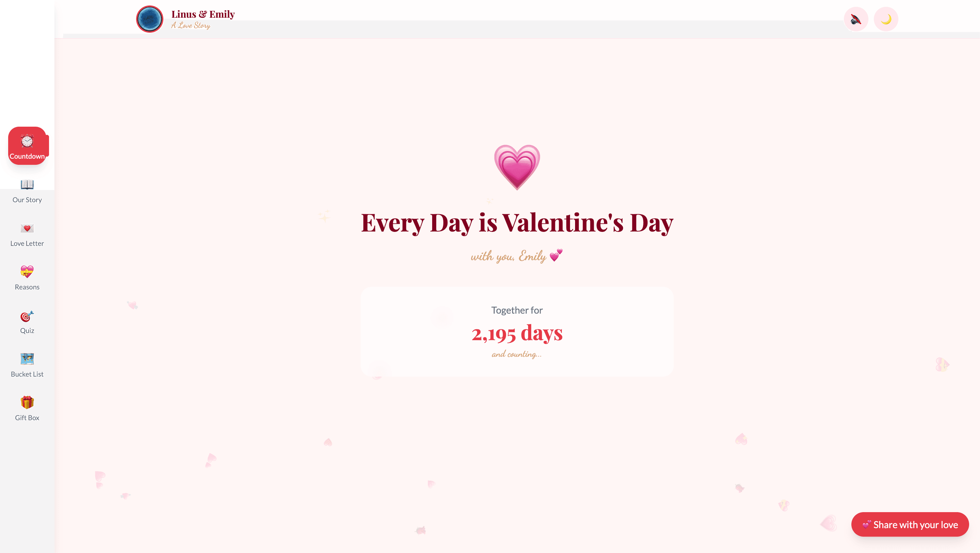The height and width of the screenshot is (553, 980).
Task: Go to the Bucket List label
Action: [x=27, y=374]
